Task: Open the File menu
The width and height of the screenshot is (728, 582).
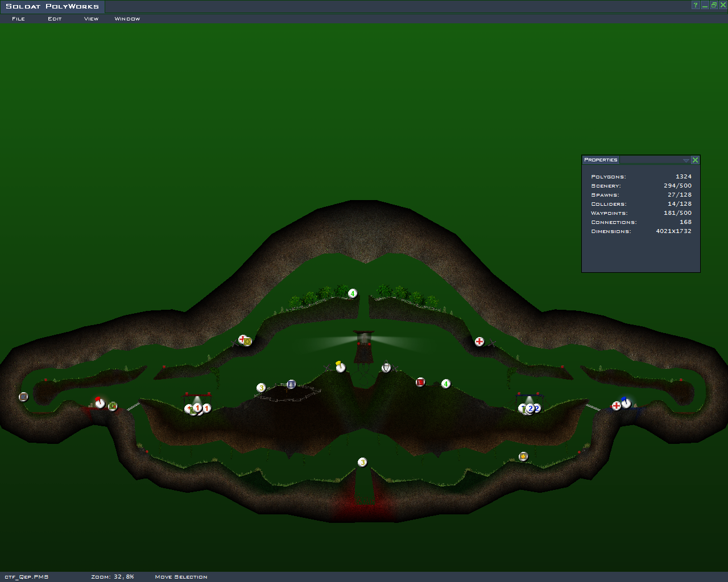Action: coord(18,19)
